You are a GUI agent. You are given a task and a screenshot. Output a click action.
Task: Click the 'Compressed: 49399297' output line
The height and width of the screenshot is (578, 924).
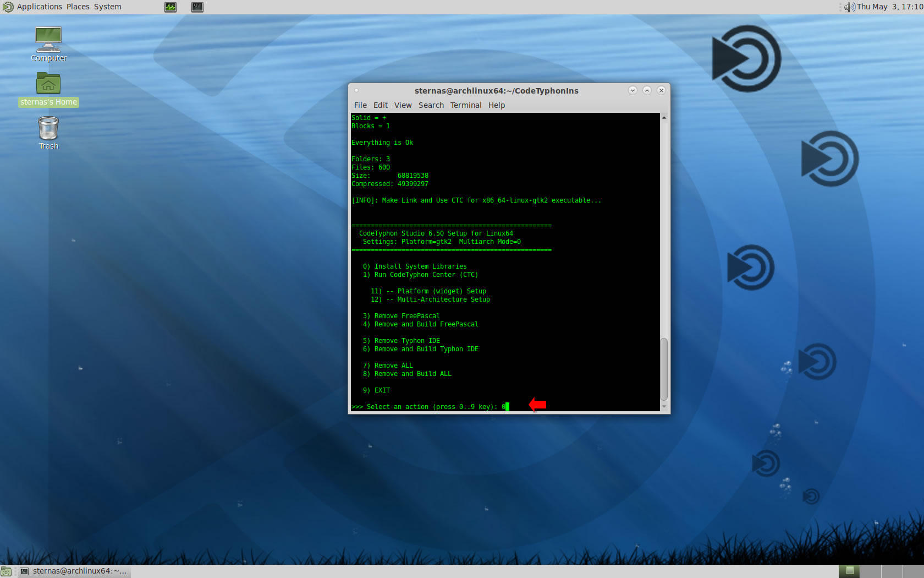390,184
